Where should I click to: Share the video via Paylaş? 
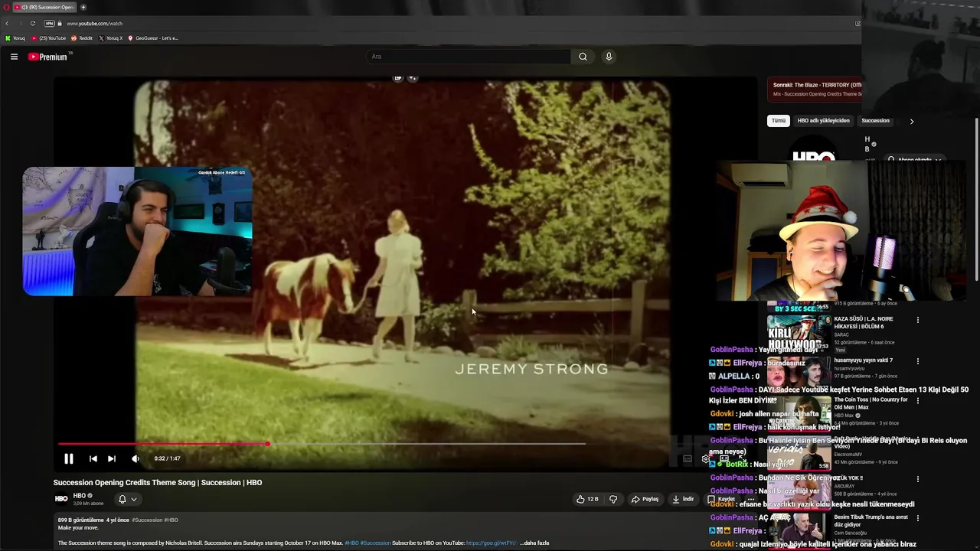[645, 499]
